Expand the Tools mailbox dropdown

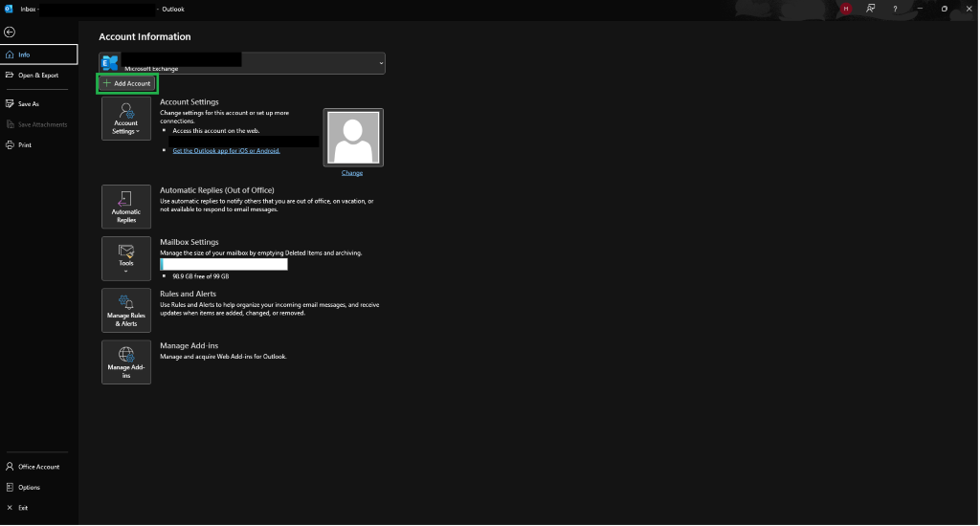126,258
